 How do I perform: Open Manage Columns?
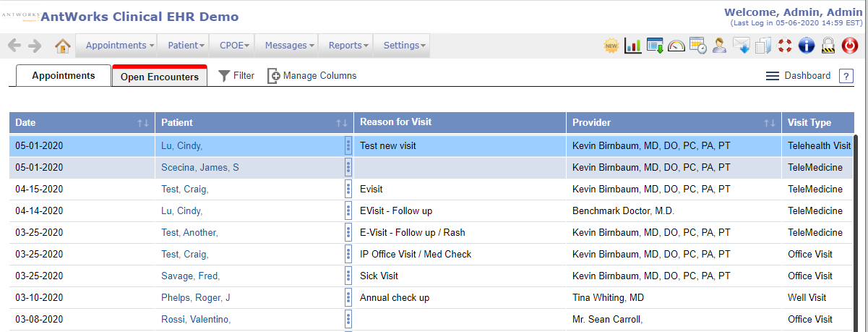click(x=312, y=75)
